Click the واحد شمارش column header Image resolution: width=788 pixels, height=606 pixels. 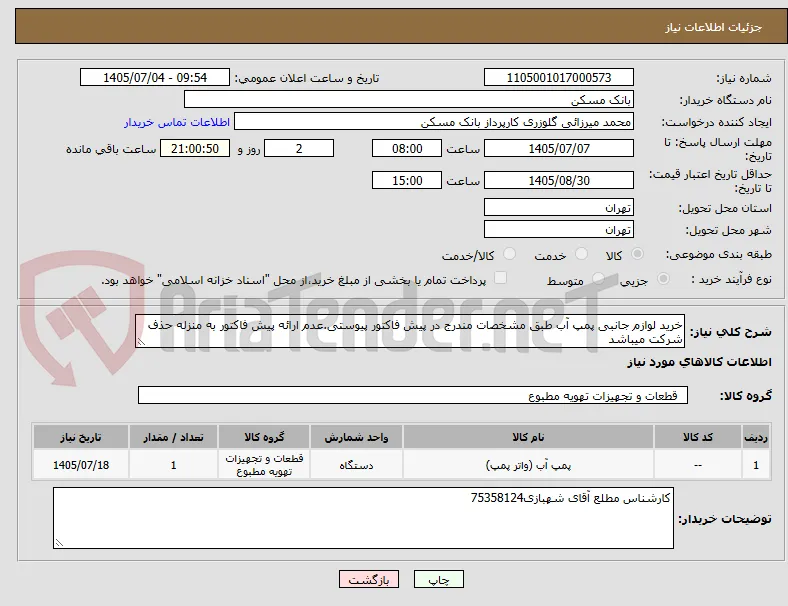[356, 437]
